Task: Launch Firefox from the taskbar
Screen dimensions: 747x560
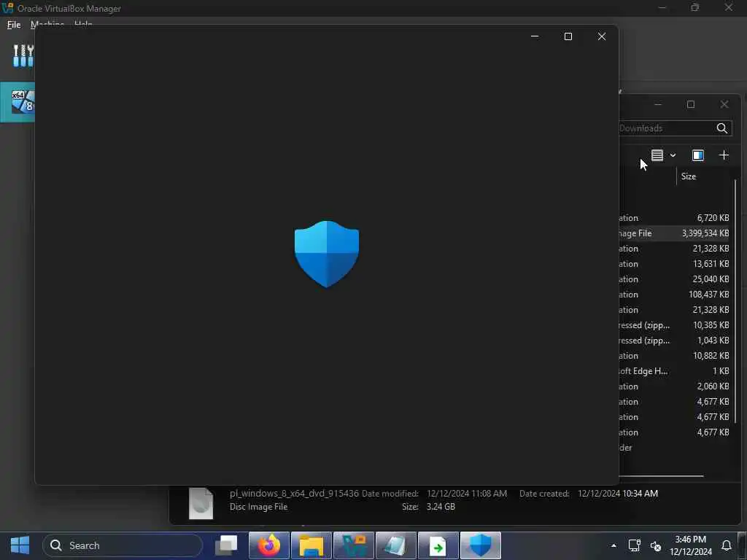Action: 269,545
